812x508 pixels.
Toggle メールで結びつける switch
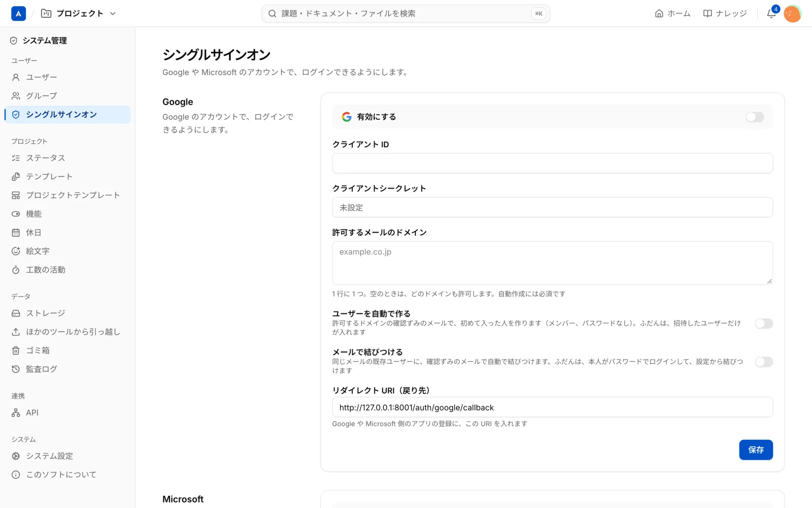(764, 362)
